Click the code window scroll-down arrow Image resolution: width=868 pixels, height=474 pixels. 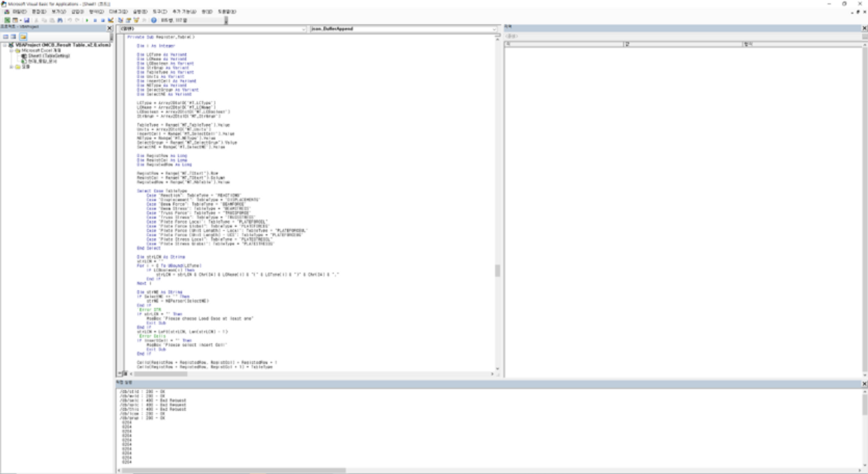coord(497,369)
